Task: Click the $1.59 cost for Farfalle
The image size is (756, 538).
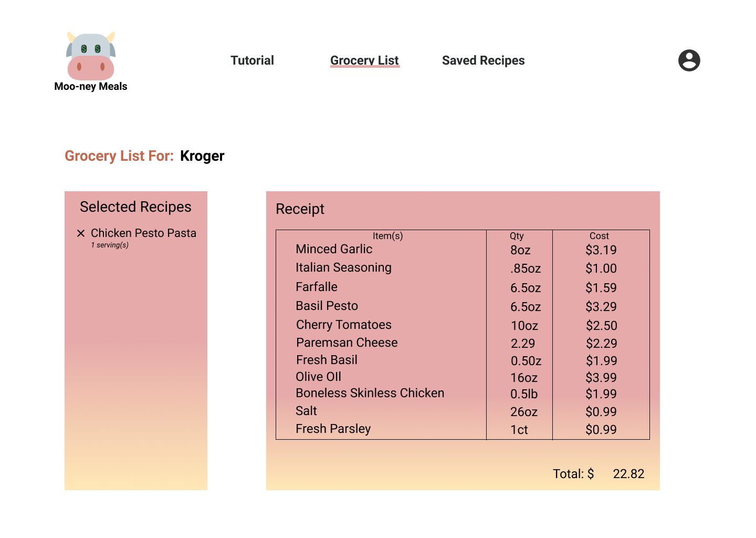Action: (x=601, y=288)
